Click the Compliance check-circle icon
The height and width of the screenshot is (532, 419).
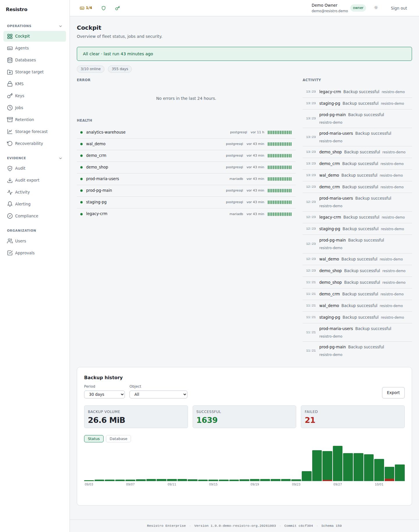click(10, 216)
